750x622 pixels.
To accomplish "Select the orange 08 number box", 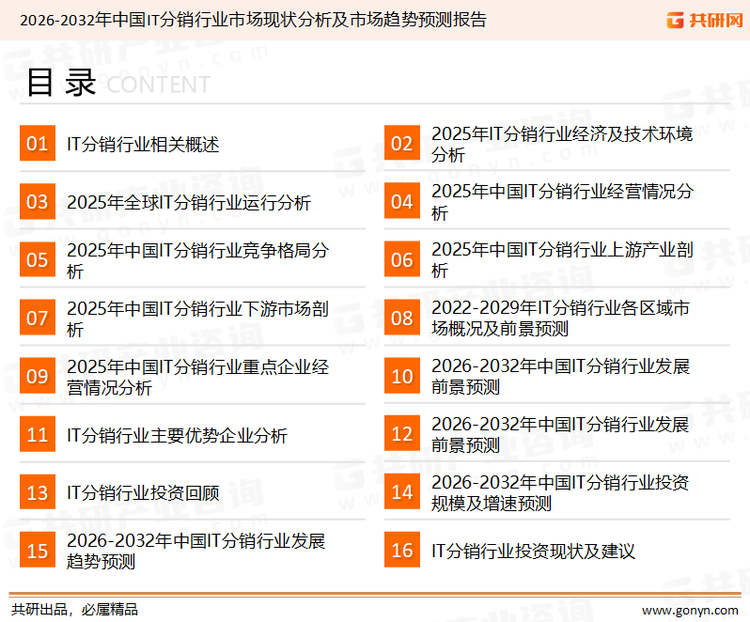I will click(402, 318).
